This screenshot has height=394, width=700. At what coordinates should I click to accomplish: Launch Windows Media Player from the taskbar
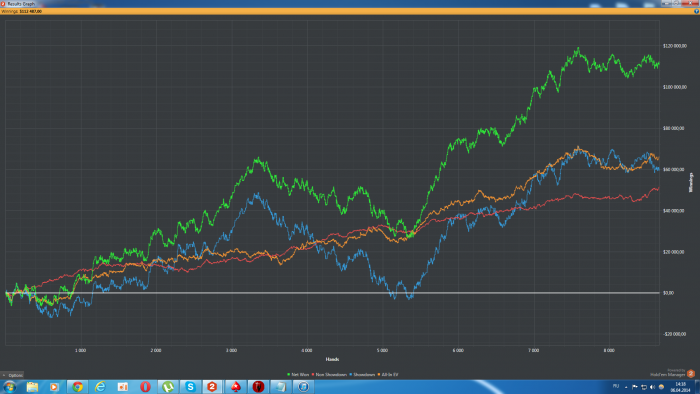coord(54,387)
